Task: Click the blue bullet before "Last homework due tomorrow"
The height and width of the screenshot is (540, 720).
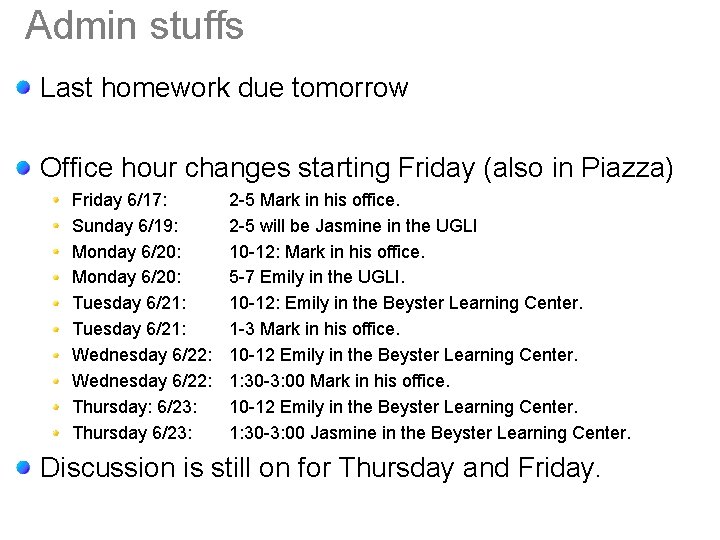Action: click(x=23, y=88)
